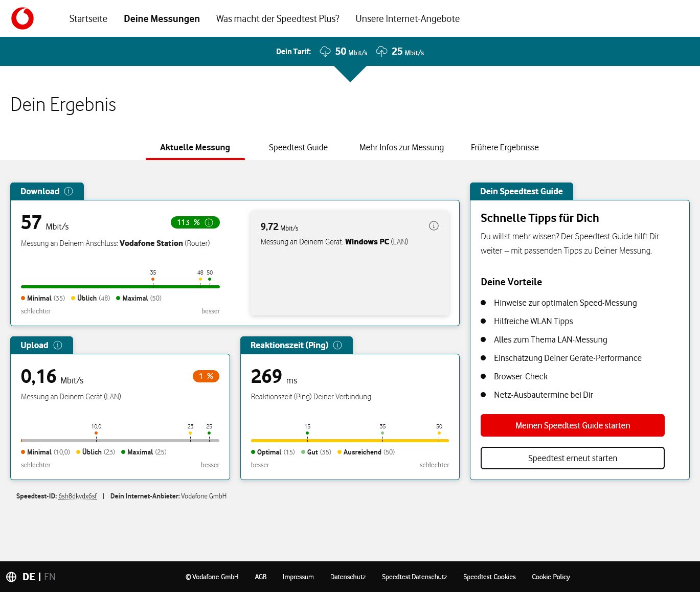This screenshot has height=592, width=700.
Task: Click Meinen Speedtest Guide starten button
Action: tap(573, 425)
